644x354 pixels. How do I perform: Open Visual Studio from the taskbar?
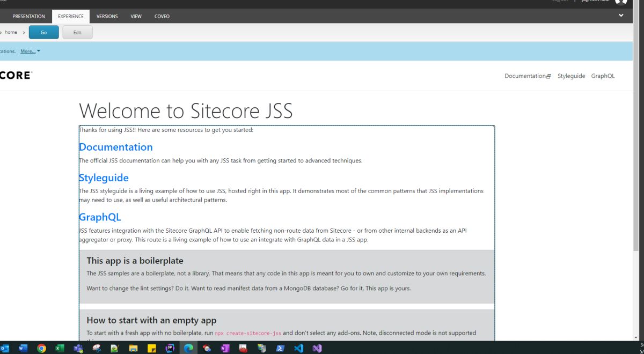[317, 348]
